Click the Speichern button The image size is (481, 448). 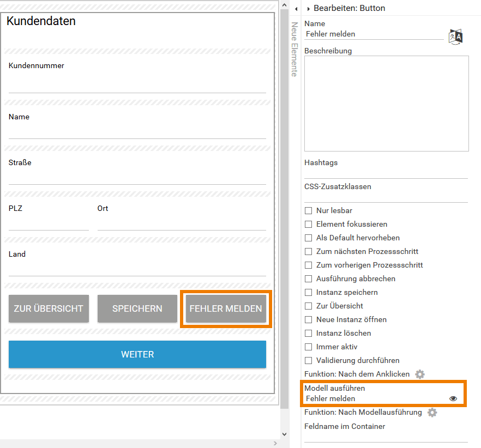coord(137,308)
